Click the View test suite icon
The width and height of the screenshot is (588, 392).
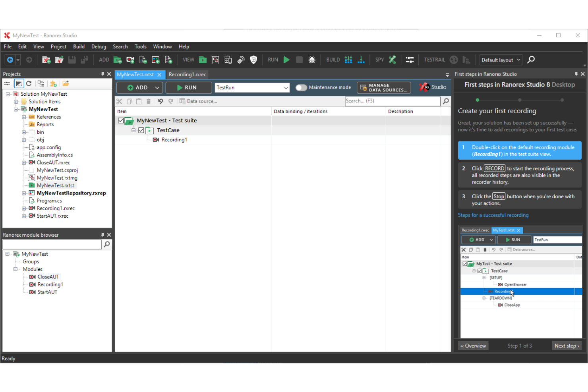click(x=203, y=60)
